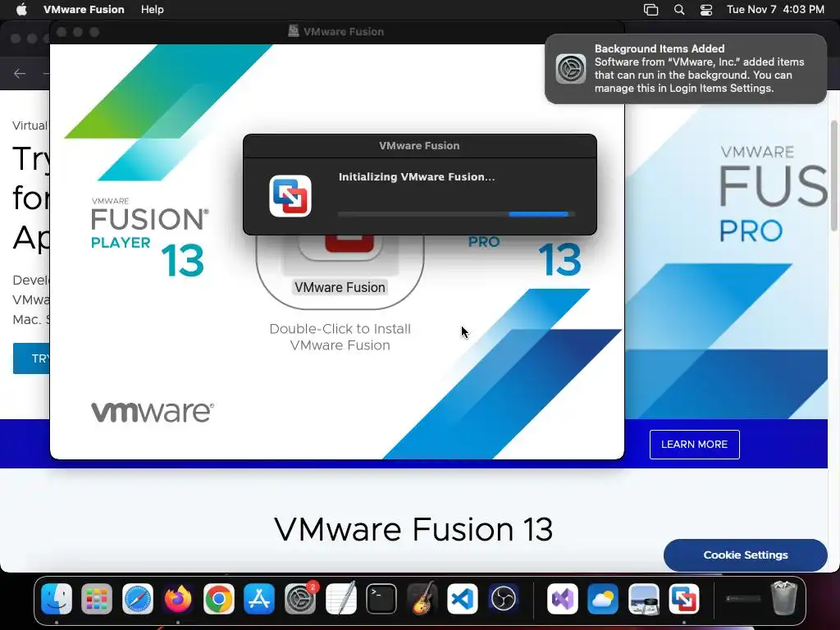
Task: Open App Store from the Dock
Action: 259,599
